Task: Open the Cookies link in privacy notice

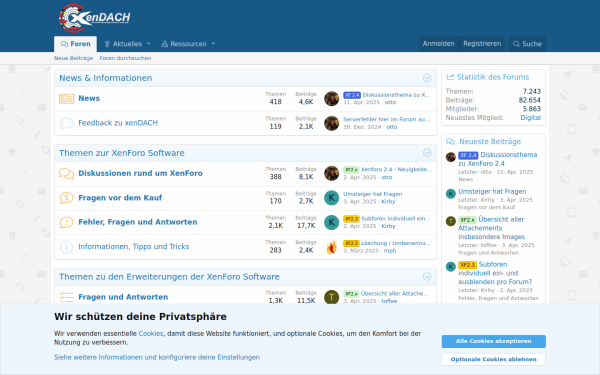Action: click(151, 334)
